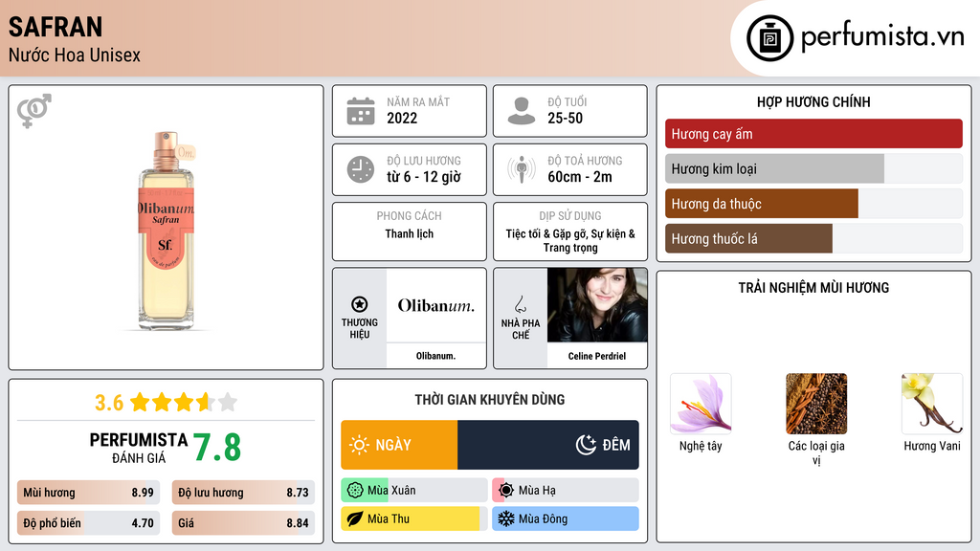Click the sillage icon beside Độ toả hương
The height and width of the screenshot is (551, 980).
[522, 169]
